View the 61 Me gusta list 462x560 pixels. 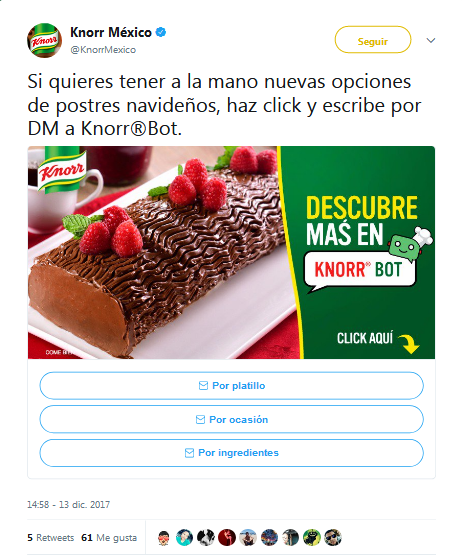[x=109, y=538]
